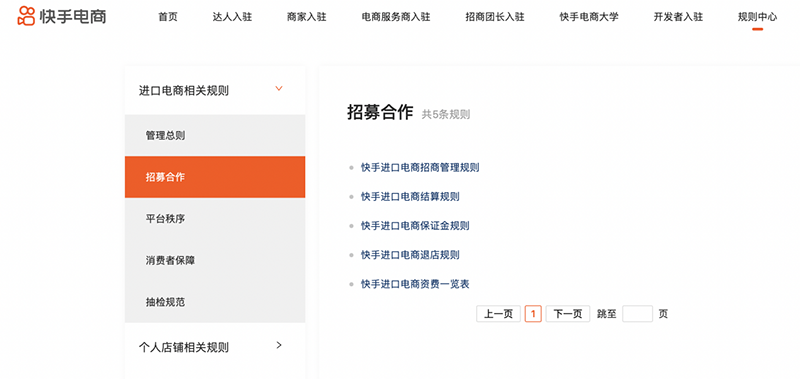800x379 pixels.
Task: Select 电商服务商入驻 in top menu
Action: pos(396,17)
